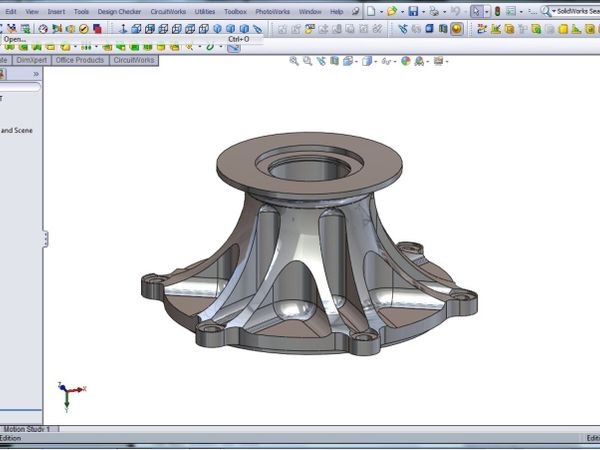Open the Display Style dropdown arrow
This screenshot has width=600, height=450.
[x=375, y=62]
